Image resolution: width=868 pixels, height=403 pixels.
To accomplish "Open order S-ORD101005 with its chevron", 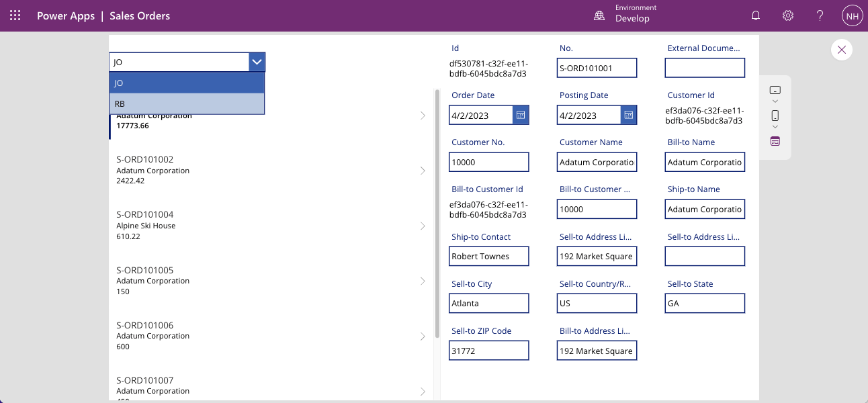I will click(x=423, y=281).
